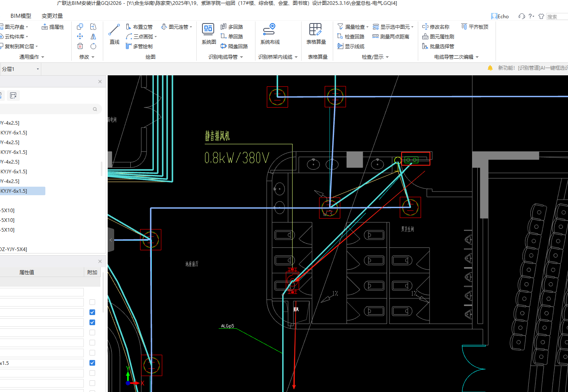Open the 新功能 AI notice link
This screenshot has height=392, width=568.
point(533,68)
